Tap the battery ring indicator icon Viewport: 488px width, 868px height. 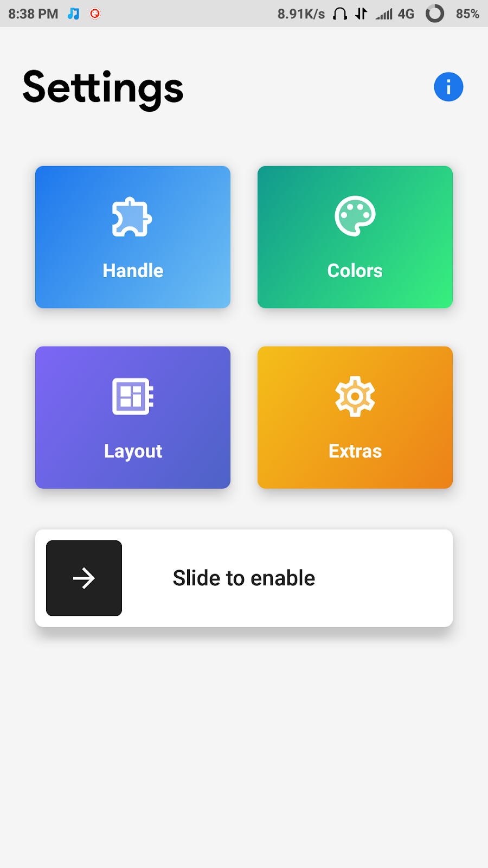[x=435, y=14]
